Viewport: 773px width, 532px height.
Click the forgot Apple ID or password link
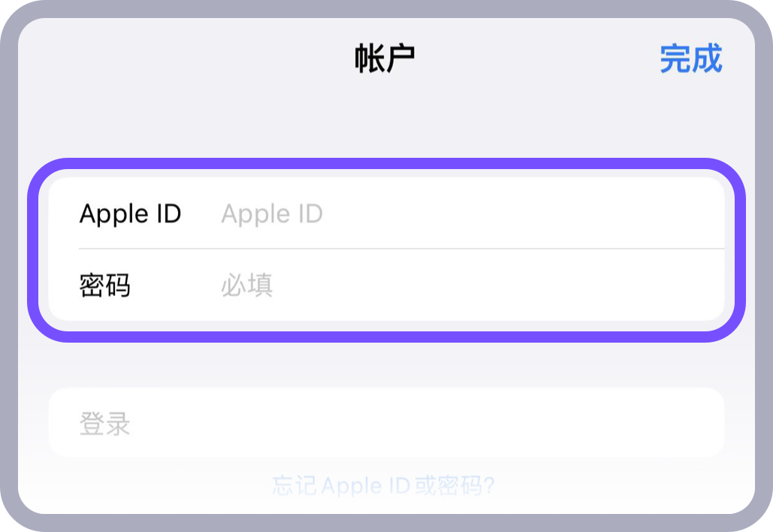tap(383, 485)
